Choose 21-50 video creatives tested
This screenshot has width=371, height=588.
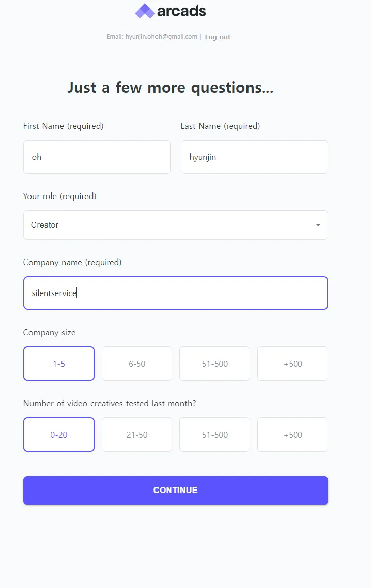[137, 435]
